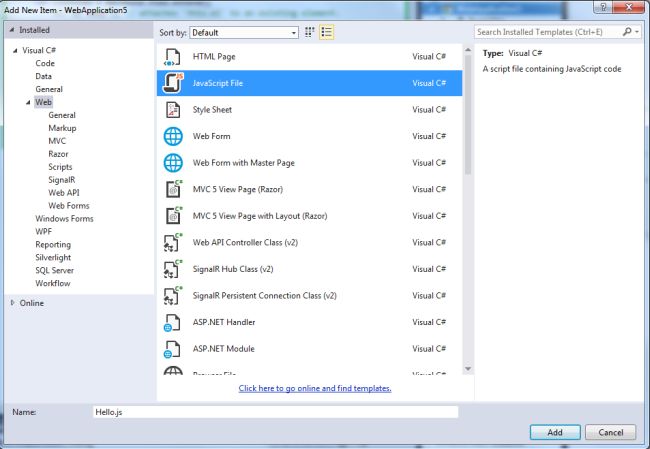Collapse the Installed section
The width and height of the screenshot is (650, 449).
click(12, 30)
